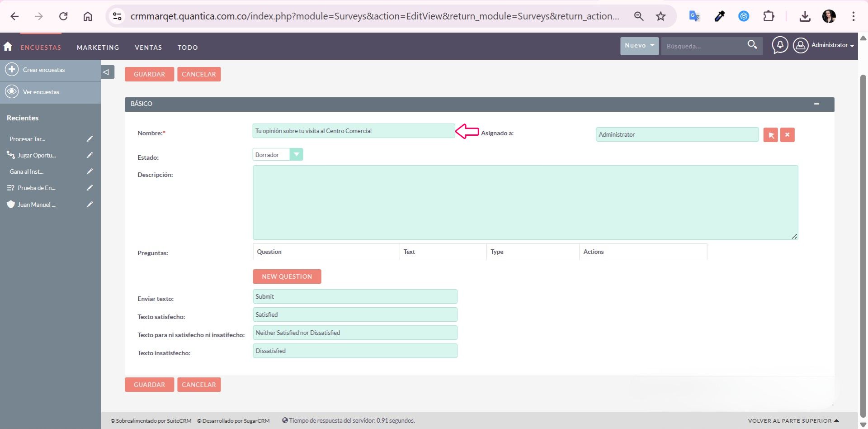
Task: Add a question with NEW QUESTION button
Action: click(x=287, y=276)
